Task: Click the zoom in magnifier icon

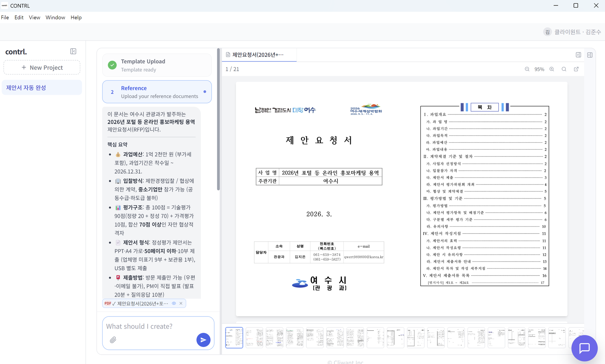Action: click(x=552, y=69)
